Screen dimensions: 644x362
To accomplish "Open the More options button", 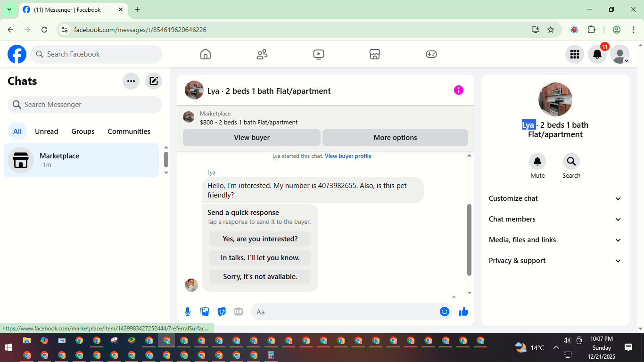I will pos(395,138).
